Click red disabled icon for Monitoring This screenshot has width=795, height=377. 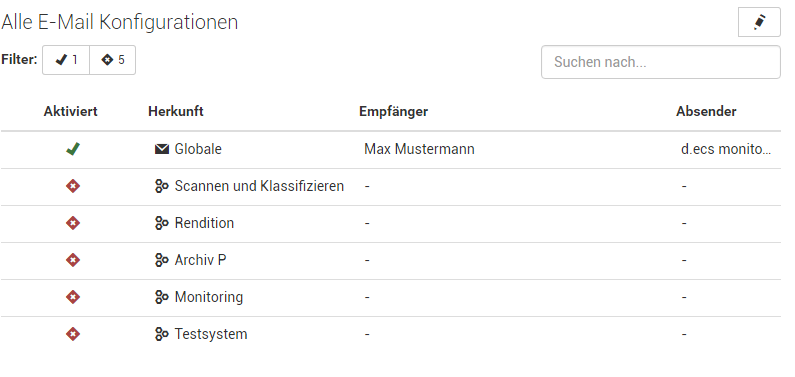pos(73,297)
